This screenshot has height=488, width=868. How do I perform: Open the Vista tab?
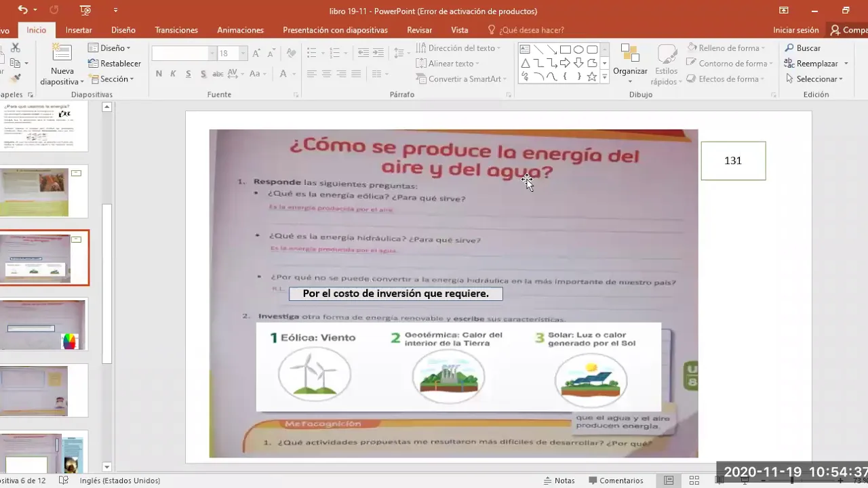459,30
